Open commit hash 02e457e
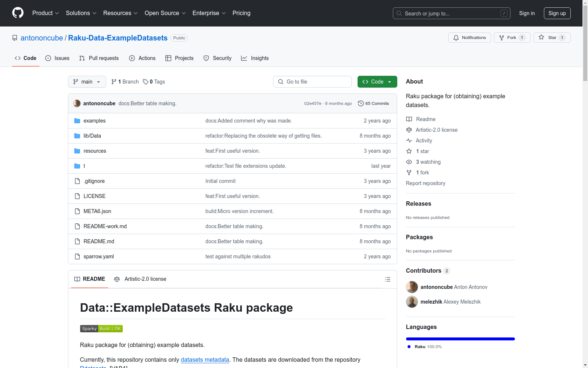This screenshot has height=368, width=588. [313, 103]
